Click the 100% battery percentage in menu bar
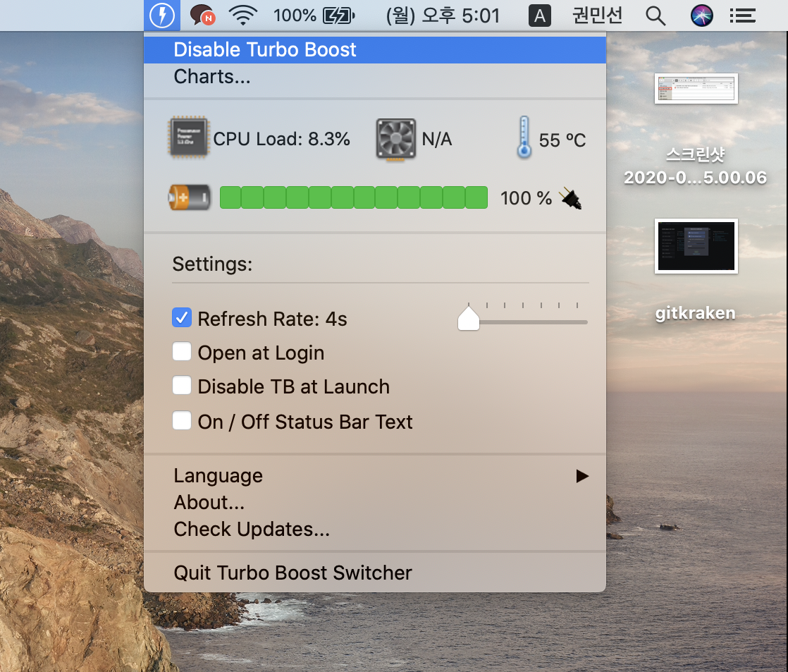788x672 pixels. click(x=295, y=16)
